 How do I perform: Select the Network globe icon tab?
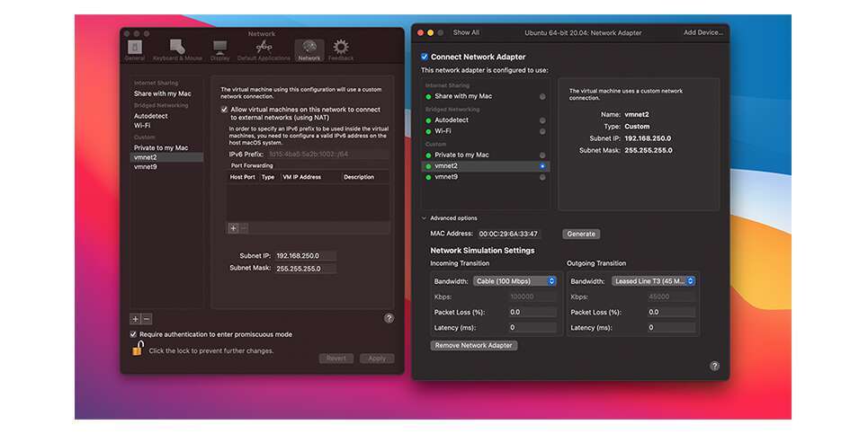tap(309, 49)
